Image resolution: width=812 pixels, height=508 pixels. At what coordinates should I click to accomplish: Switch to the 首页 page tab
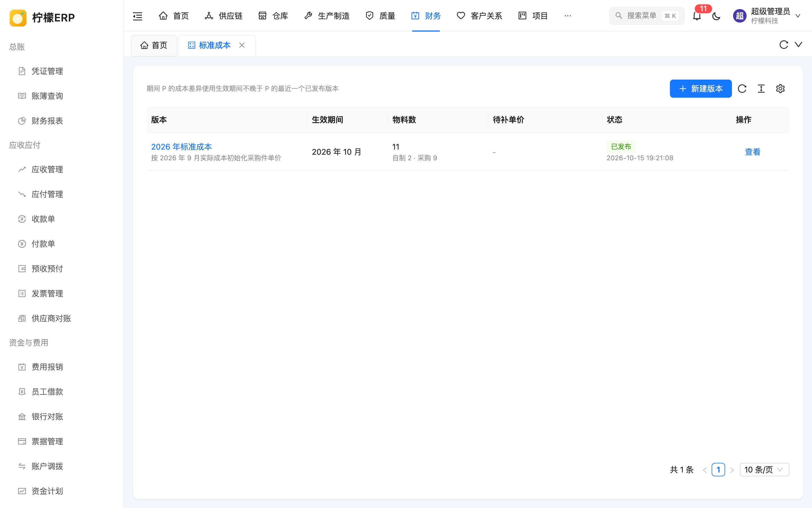154,45
